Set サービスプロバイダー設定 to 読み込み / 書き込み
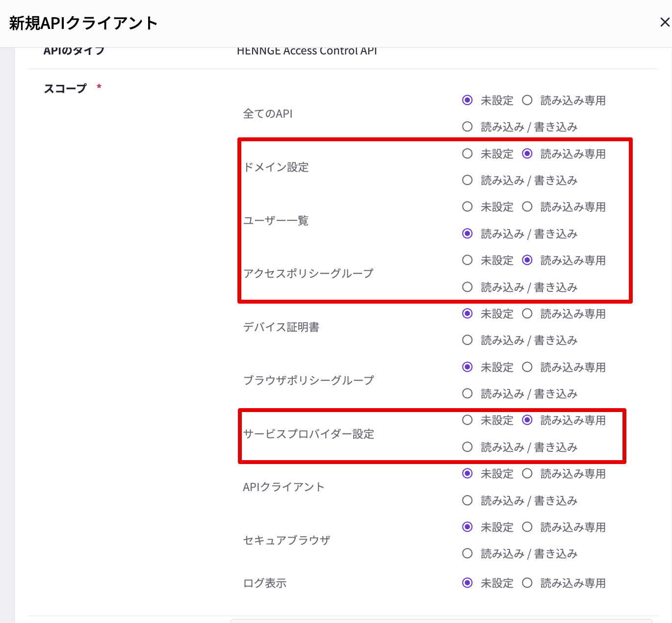Image resolution: width=672 pixels, height=623 pixels. pyautogui.click(x=467, y=447)
